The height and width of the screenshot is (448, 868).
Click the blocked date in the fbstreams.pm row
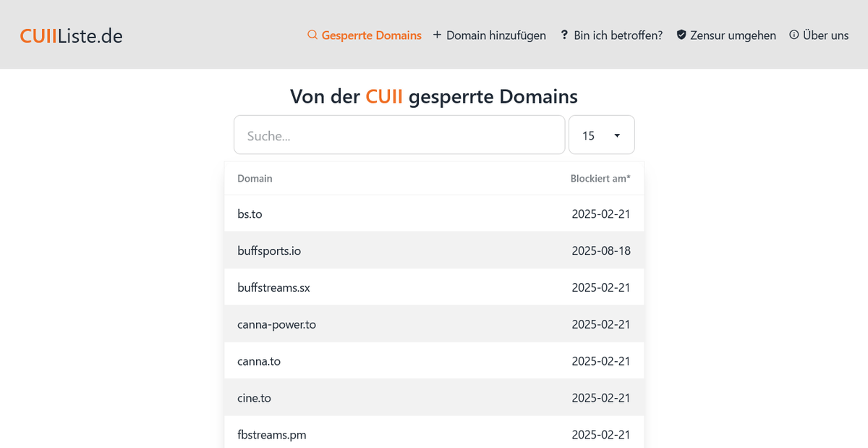(x=601, y=434)
